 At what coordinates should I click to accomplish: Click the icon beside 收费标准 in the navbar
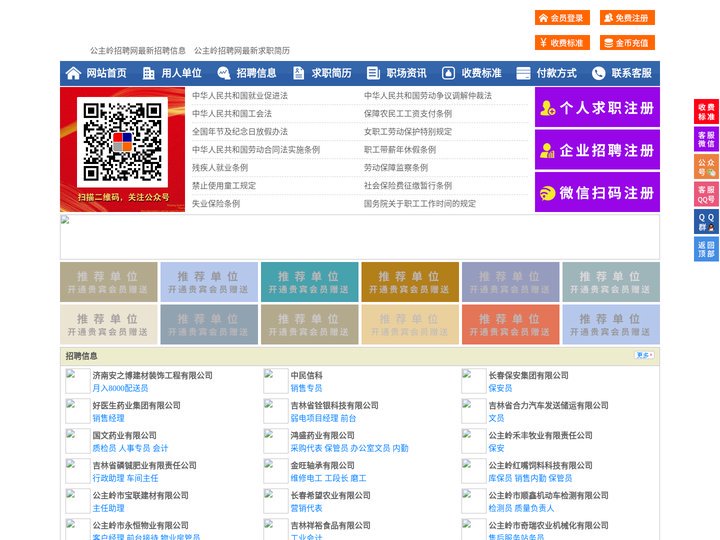tap(448, 73)
